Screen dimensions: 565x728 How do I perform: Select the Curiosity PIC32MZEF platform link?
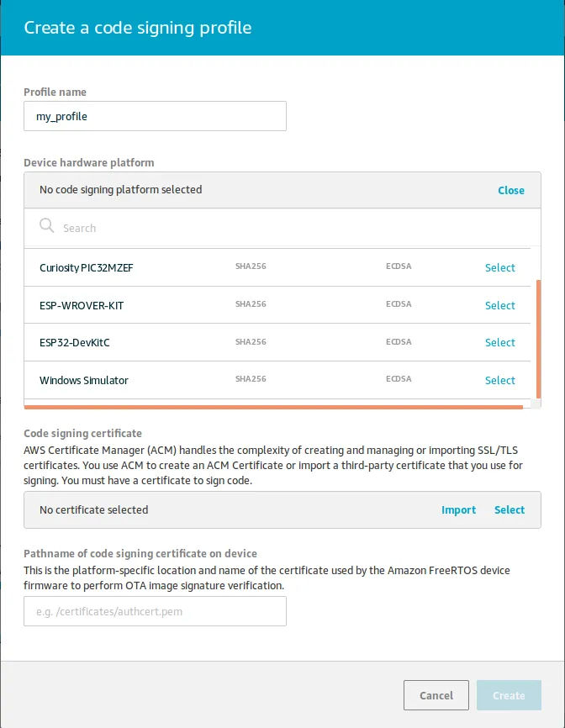point(499,268)
